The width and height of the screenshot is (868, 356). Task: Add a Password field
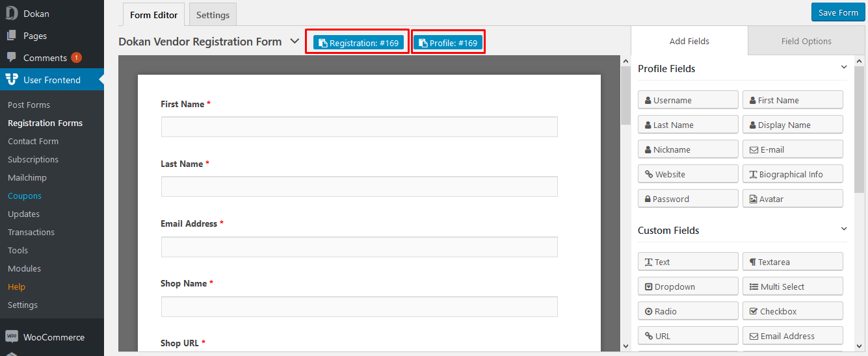click(688, 199)
